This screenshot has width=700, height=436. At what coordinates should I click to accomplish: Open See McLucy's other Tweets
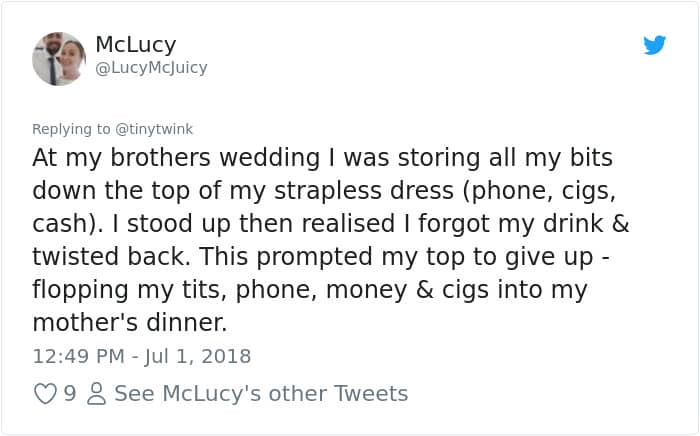coord(261,394)
